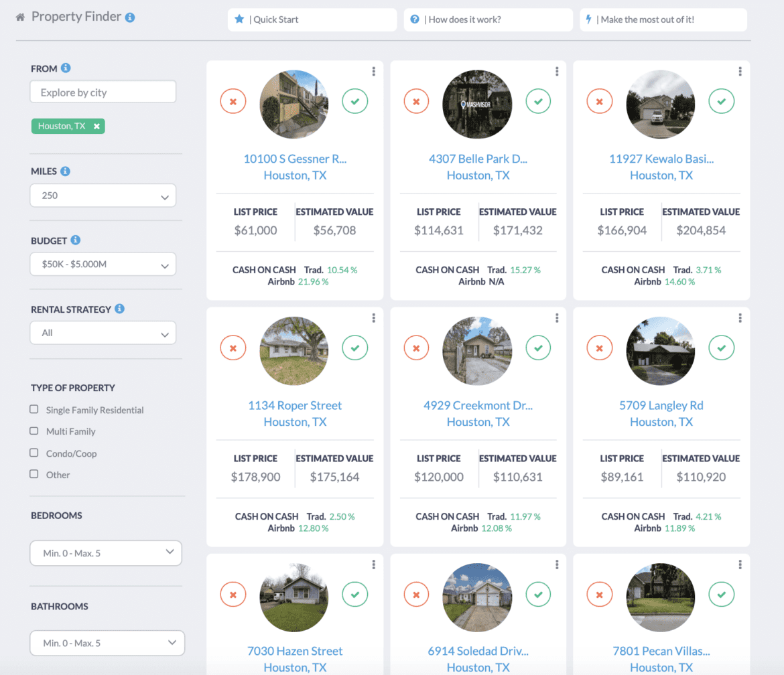Viewport: 784px width, 675px height.
Task: Open three-dot menu on 4929 Creekmont card
Action: 557,318
